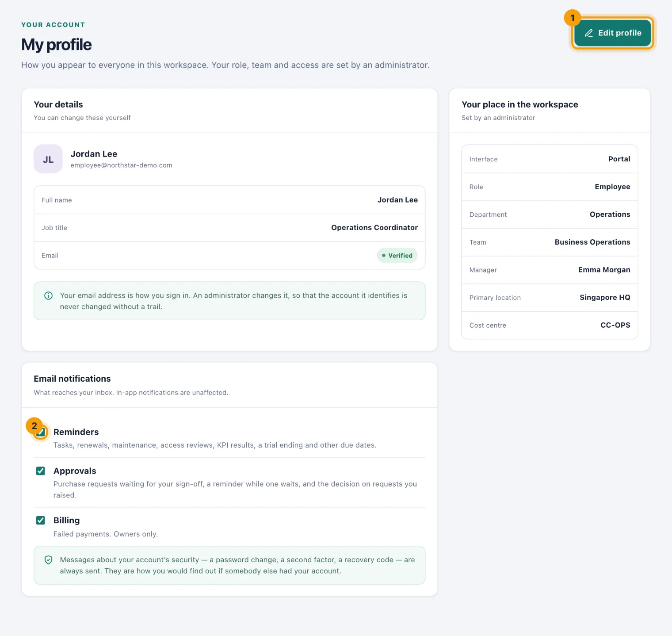Click the Your details card heading
Screen dimensions: 672x636
click(x=58, y=104)
